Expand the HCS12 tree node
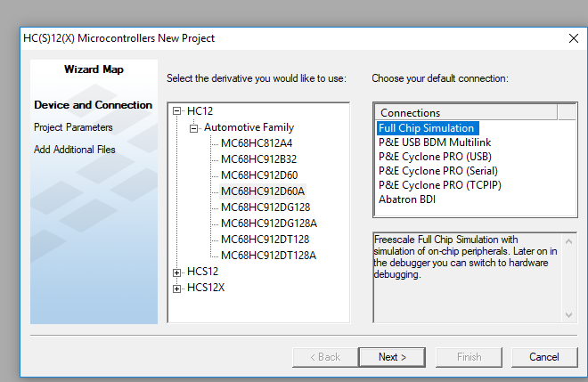The height and width of the screenshot is (382, 588). click(x=178, y=271)
